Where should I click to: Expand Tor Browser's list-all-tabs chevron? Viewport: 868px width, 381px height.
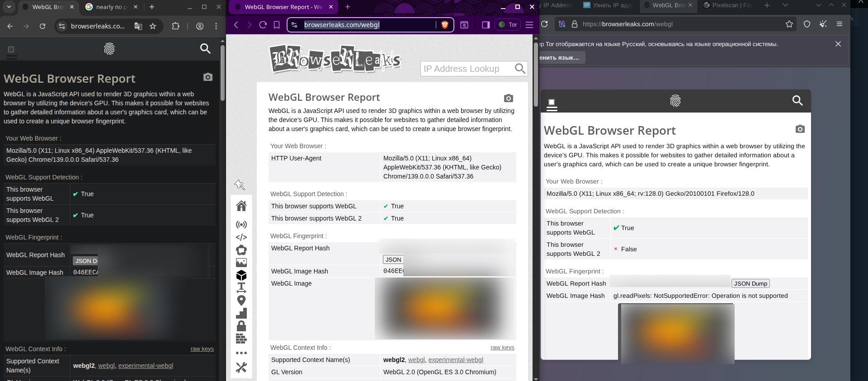(785, 5)
